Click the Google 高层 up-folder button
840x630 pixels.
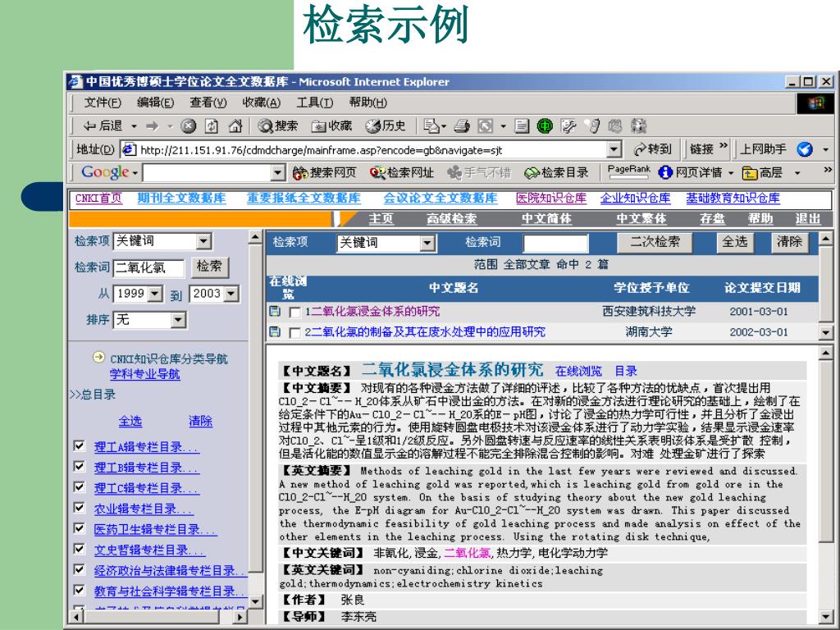click(762, 172)
